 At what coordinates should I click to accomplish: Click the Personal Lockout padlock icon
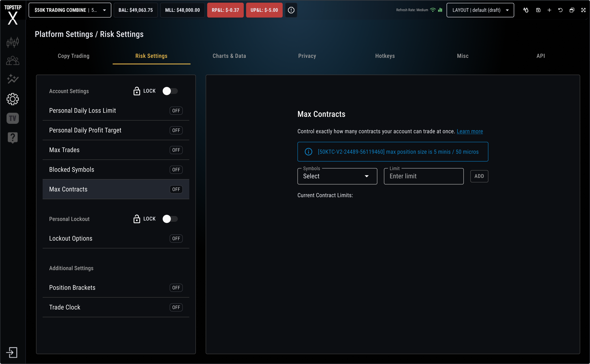pyautogui.click(x=137, y=219)
